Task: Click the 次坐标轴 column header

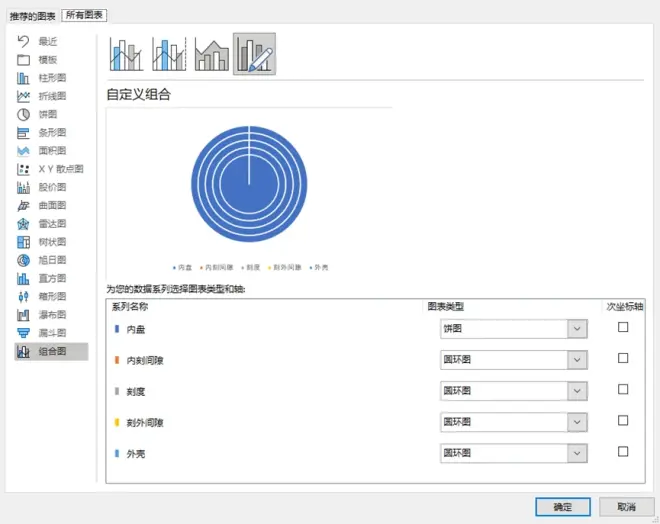Action: coord(625,306)
